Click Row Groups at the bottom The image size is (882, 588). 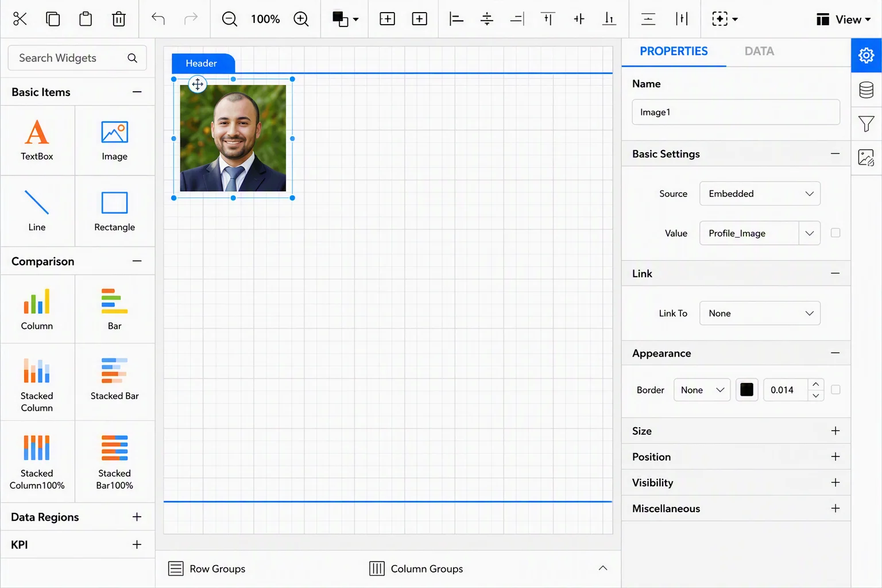tap(207, 568)
